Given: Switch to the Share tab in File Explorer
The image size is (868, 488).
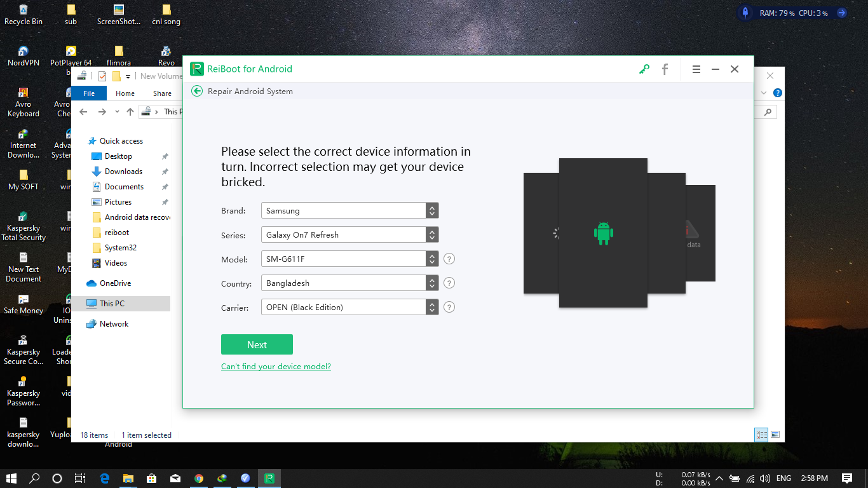Looking at the screenshot, I should pyautogui.click(x=162, y=93).
